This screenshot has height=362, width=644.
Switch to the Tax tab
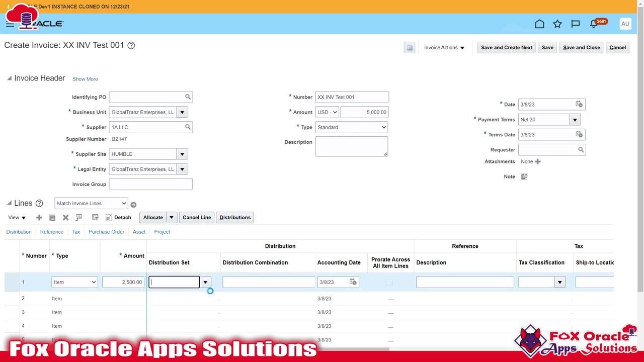(x=76, y=232)
